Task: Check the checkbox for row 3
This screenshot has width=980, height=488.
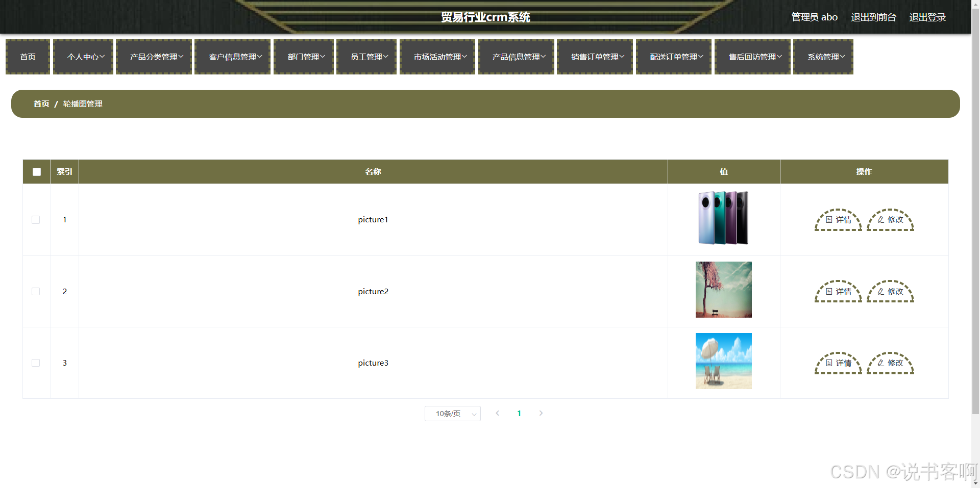Action: [36, 363]
